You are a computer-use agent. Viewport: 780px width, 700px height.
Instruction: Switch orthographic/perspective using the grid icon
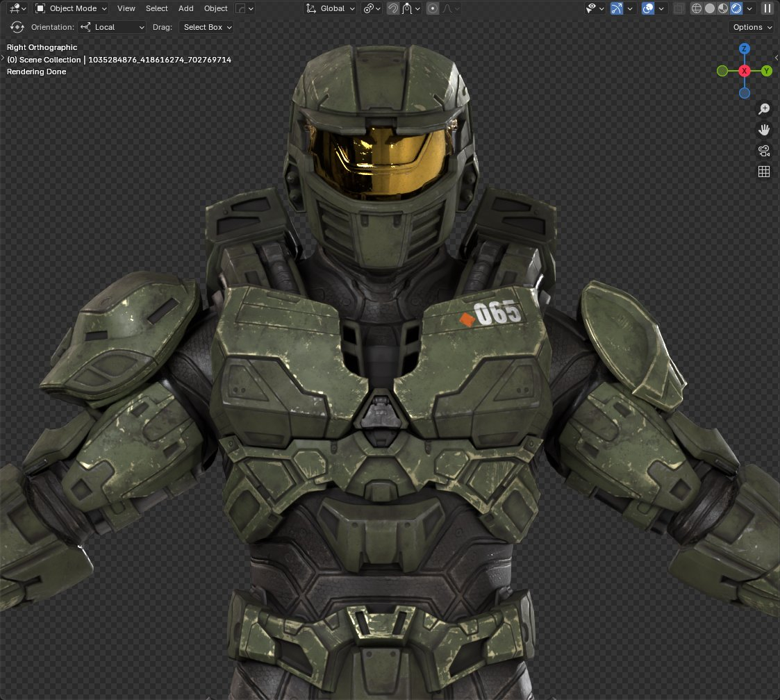[764, 172]
